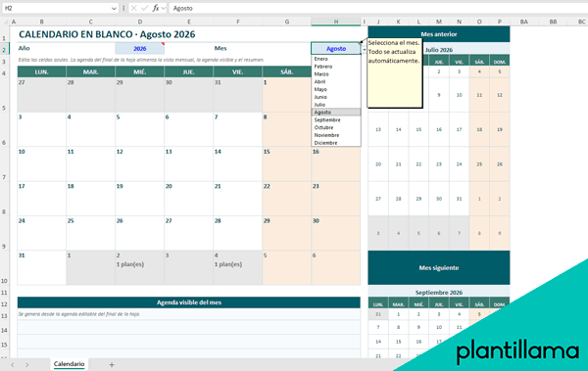Click the Insert Function fx icon

coord(156,8)
